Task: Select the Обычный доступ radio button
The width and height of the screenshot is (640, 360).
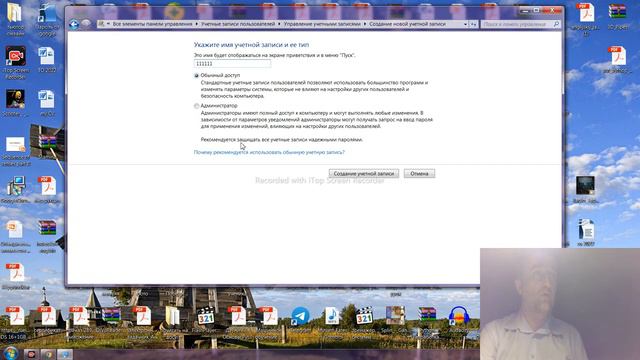Action: [196, 76]
